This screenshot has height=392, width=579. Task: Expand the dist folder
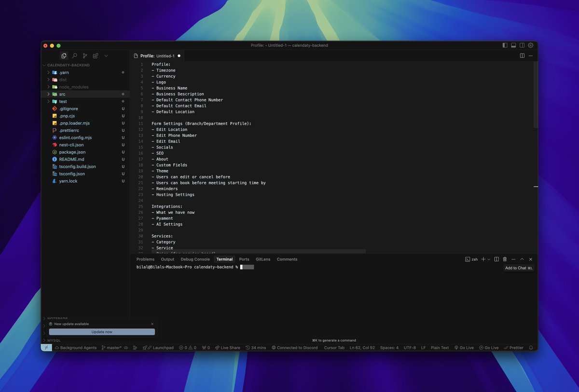point(63,80)
